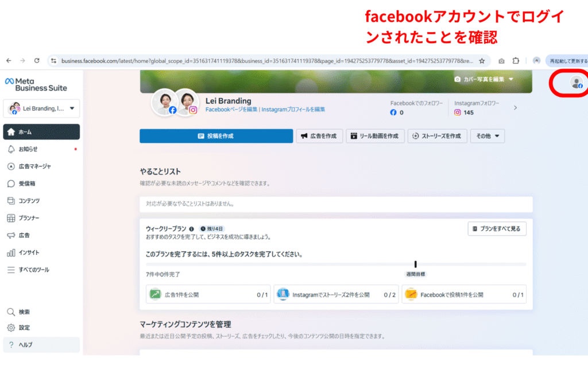Go to プランナー in the sidebar

29,218
